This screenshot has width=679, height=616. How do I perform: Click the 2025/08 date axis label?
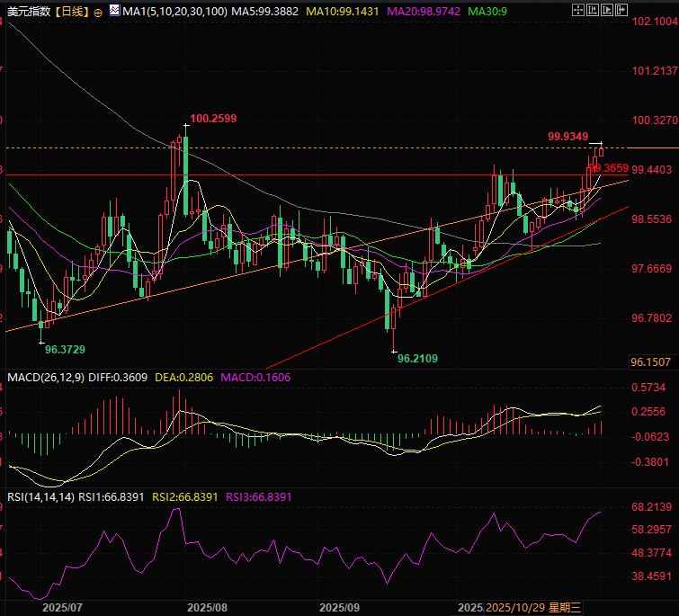205,608
